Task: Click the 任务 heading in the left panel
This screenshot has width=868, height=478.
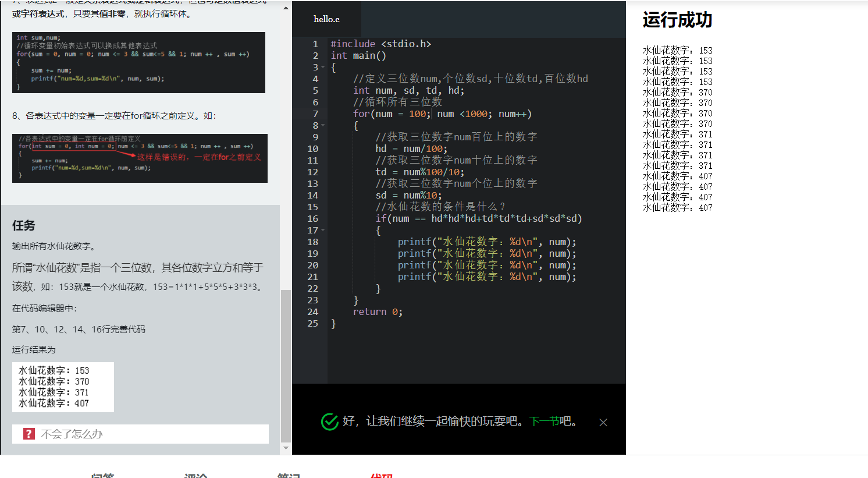Action: click(x=24, y=225)
